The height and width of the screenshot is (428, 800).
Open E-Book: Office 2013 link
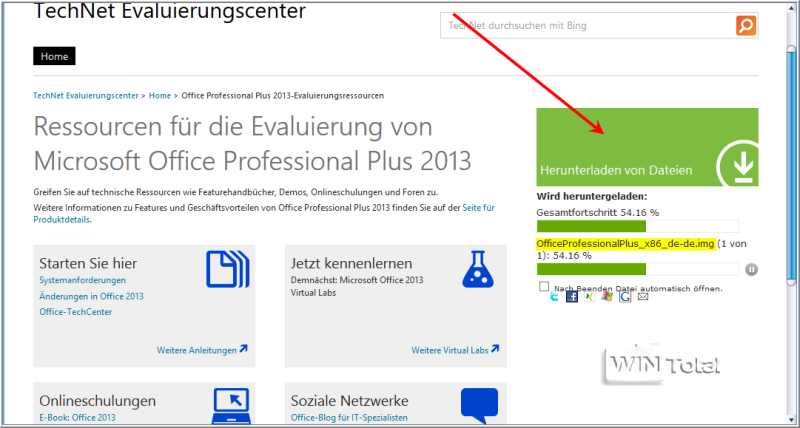click(x=78, y=417)
